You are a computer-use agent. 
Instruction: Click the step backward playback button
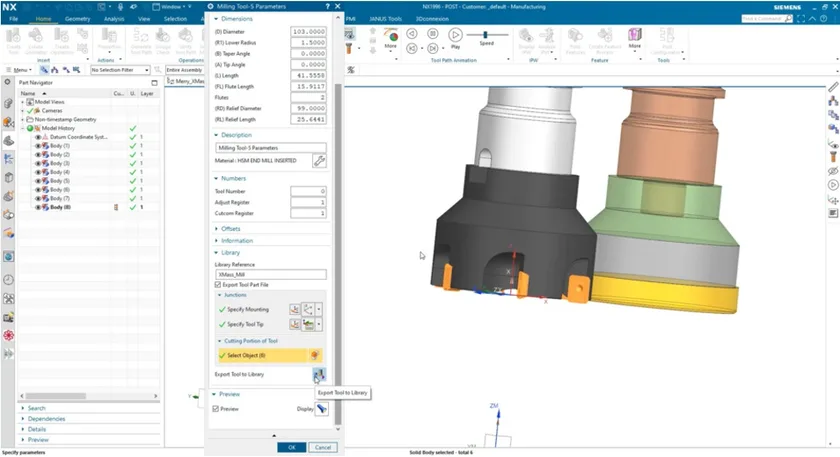411,34
